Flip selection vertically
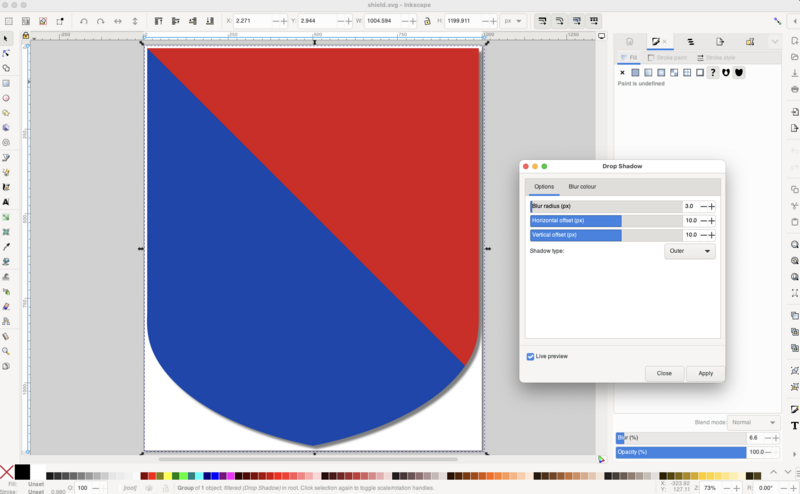 135,21
